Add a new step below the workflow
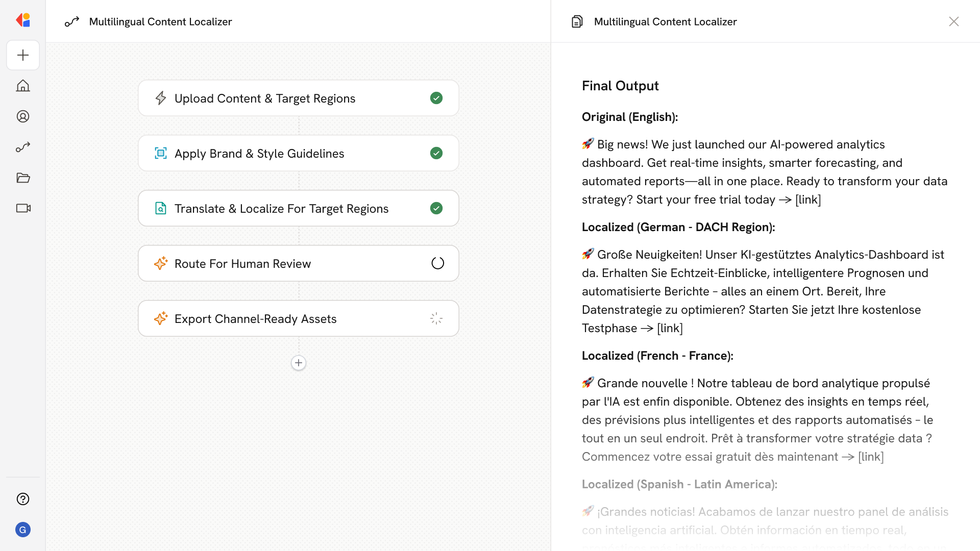Image resolution: width=980 pixels, height=551 pixels. pyautogui.click(x=299, y=363)
